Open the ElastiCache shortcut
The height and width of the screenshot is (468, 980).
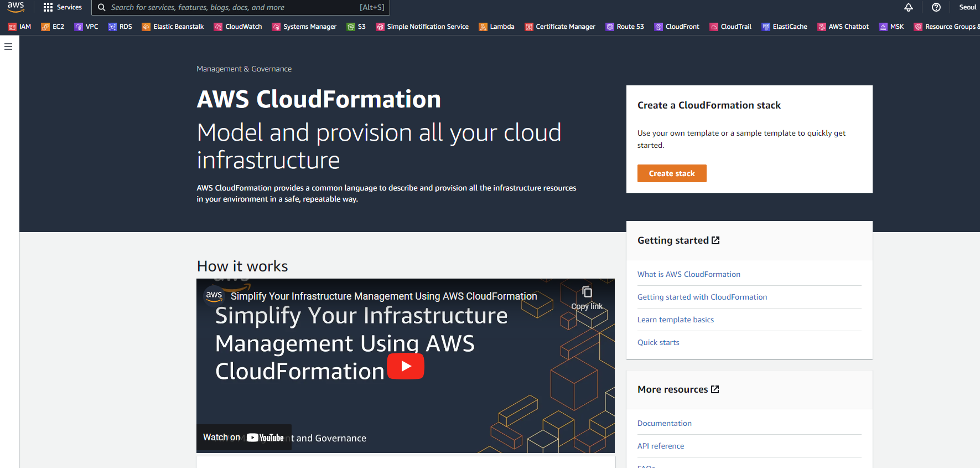coord(784,27)
